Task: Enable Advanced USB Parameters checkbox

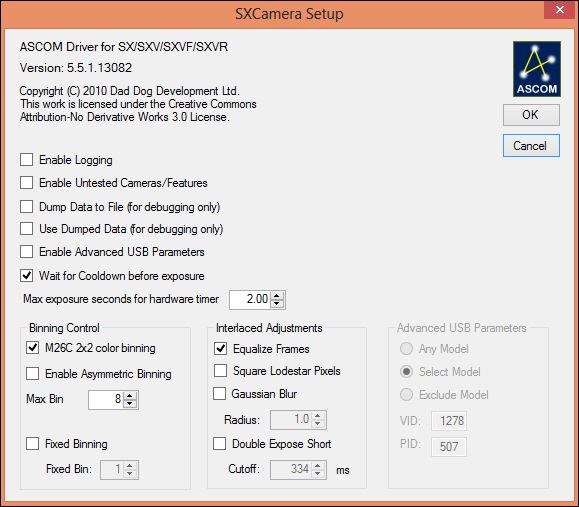Action: coord(27,252)
